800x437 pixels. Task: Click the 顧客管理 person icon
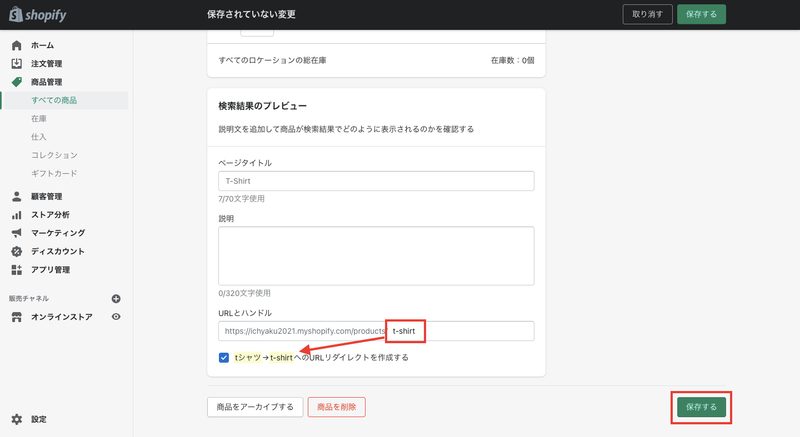coord(16,196)
